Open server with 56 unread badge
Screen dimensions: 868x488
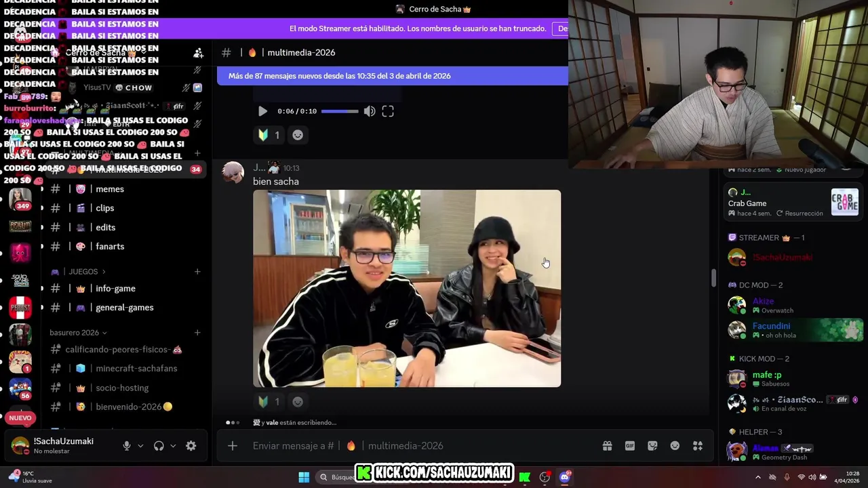point(20,388)
